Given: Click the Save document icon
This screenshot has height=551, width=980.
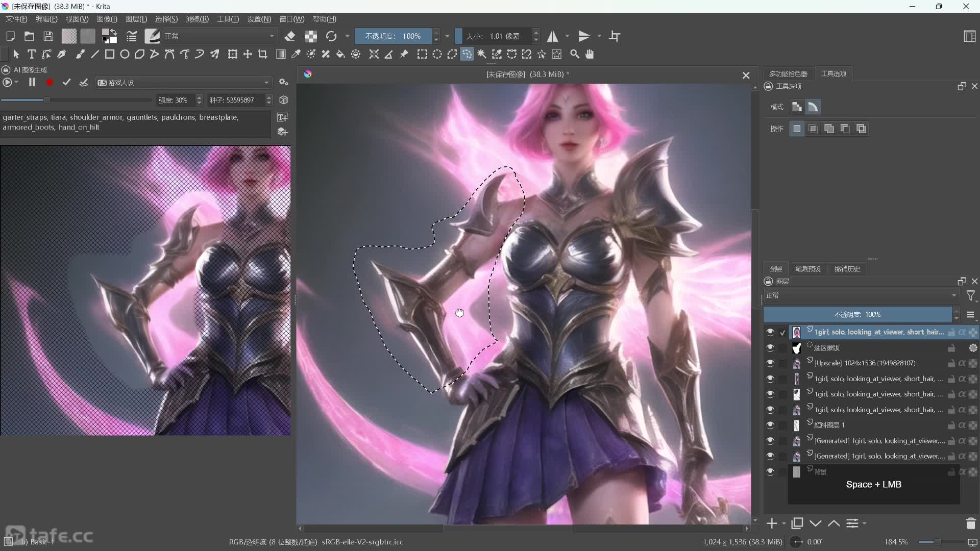Looking at the screenshot, I should (48, 36).
